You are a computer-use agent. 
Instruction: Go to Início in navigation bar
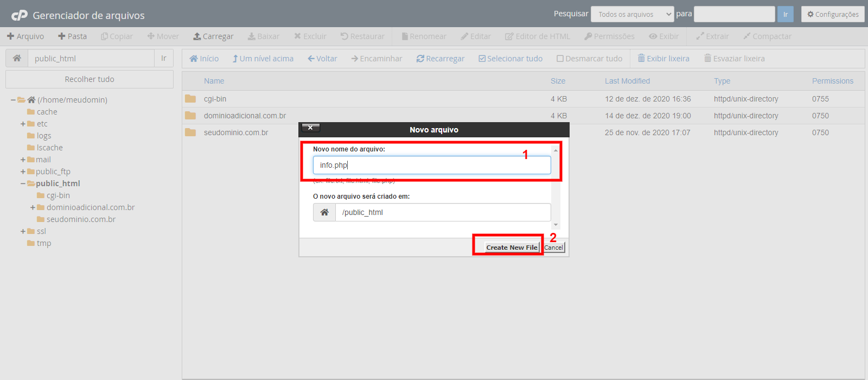click(x=204, y=59)
